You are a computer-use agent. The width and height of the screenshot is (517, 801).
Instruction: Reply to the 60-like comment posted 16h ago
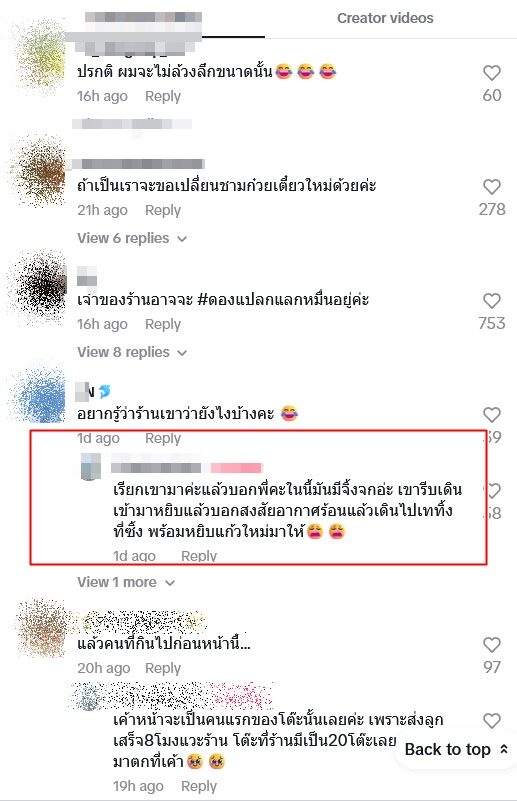tap(163, 96)
